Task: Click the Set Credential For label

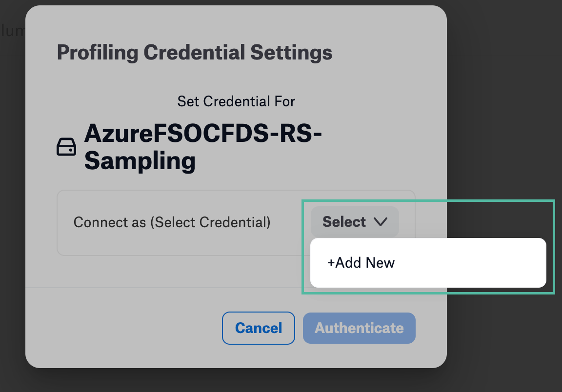Action: (236, 101)
